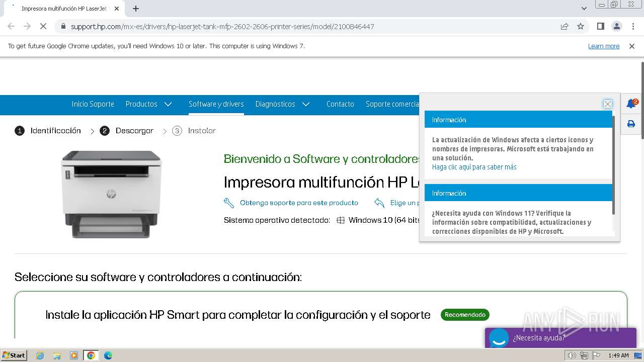This screenshot has height=362, width=644.
Task: Close the Información popup panel
Action: (x=608, y=104)
